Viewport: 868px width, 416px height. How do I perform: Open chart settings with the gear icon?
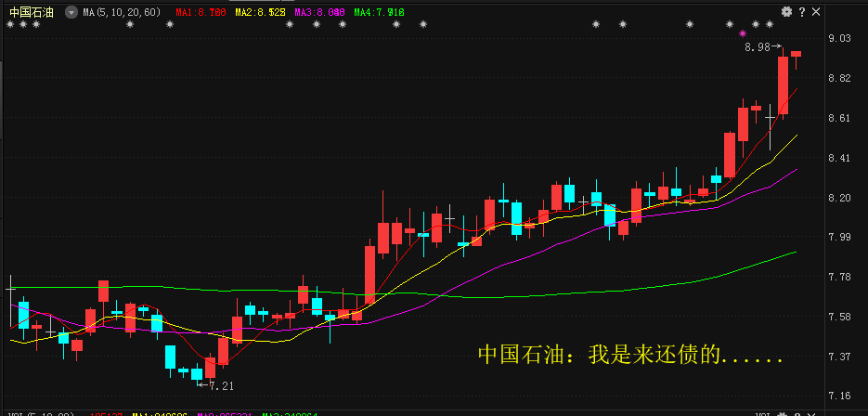pos(786,12)
